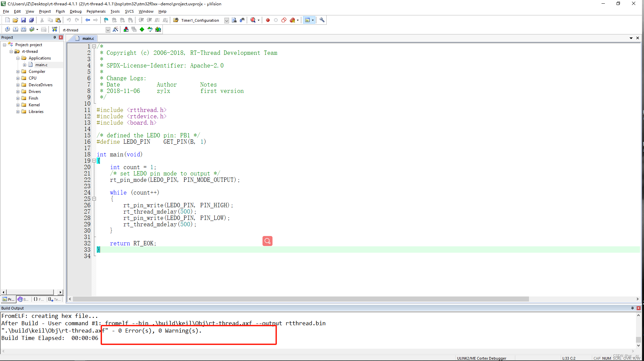Toggle bookmark flag icon in toolbar
This screenshot has height=361, width=644.
pos(106,20)
